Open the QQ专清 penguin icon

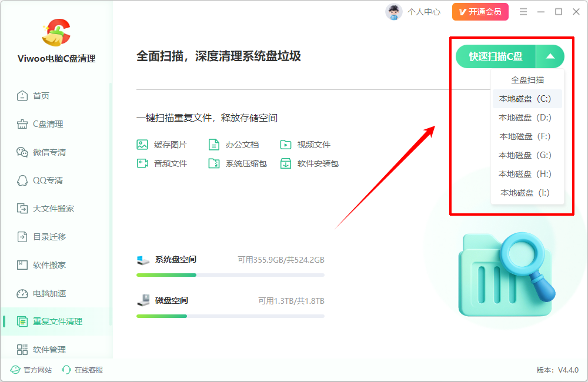22,180
